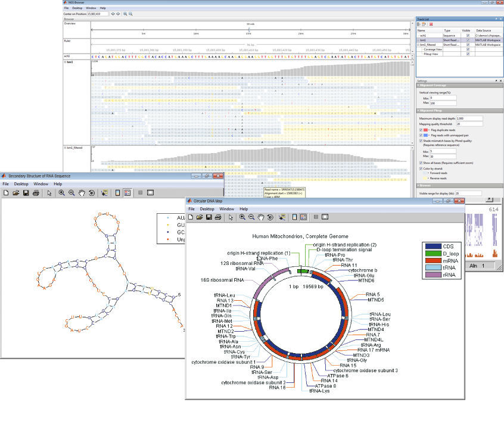Disable the Flag duplicate reads option
The width and height of the screenshot is (504, 424).
[421, 130]
